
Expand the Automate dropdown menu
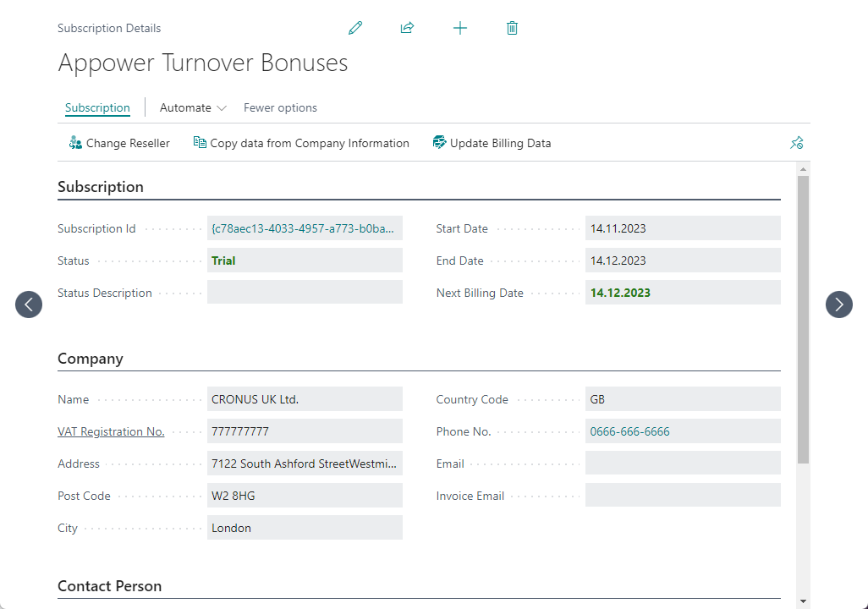(193, 107)
